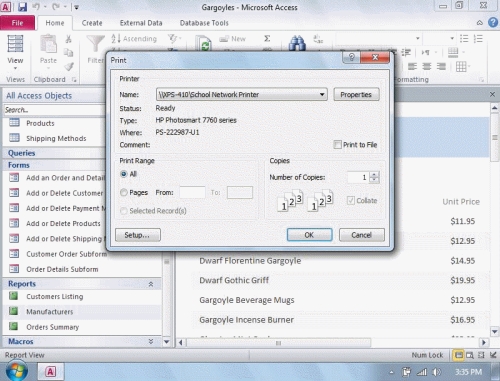Open the File tab
Image resolution: width=500 pixels, height=381 pixels.
(x=17, y=23)
